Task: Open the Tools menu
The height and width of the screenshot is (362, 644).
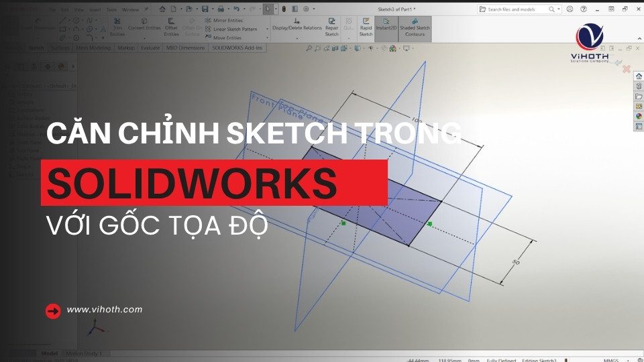Action: pyautogui.click(x=111, y=9)
